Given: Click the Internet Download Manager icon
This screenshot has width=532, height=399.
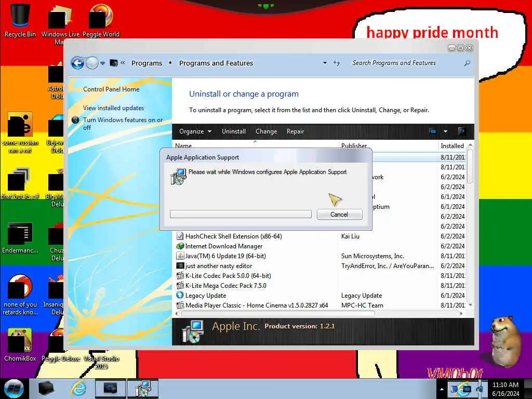Looking at the screenshot, I should [180, 246].
